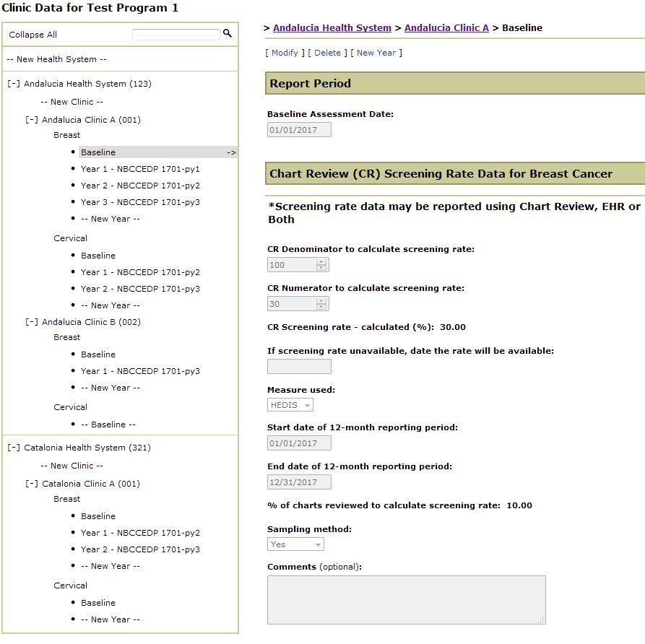Collapse the Catalonia Health System node
This screenshot has height=644, width=645.
click(14, 448)
